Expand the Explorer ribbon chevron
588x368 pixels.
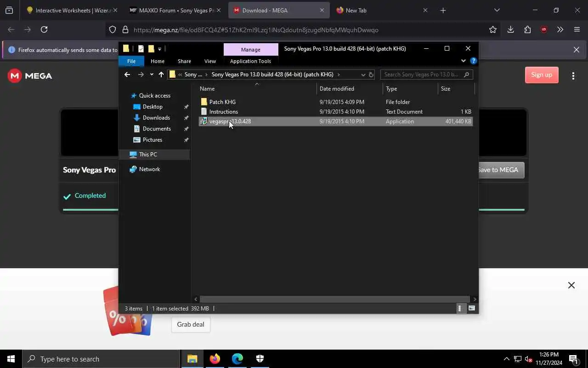[x=463, y=61]
